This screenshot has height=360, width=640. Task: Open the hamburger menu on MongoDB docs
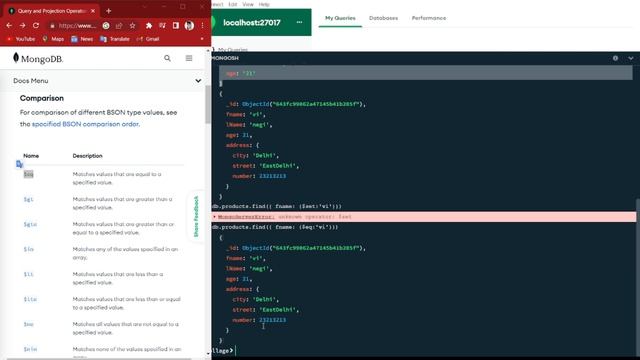[x=189, y=58]
